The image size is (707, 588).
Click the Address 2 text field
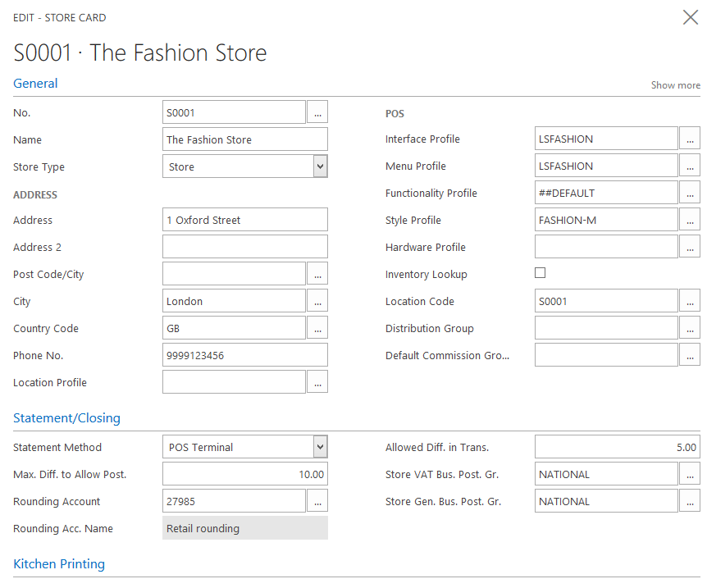[x=244, y=247]
